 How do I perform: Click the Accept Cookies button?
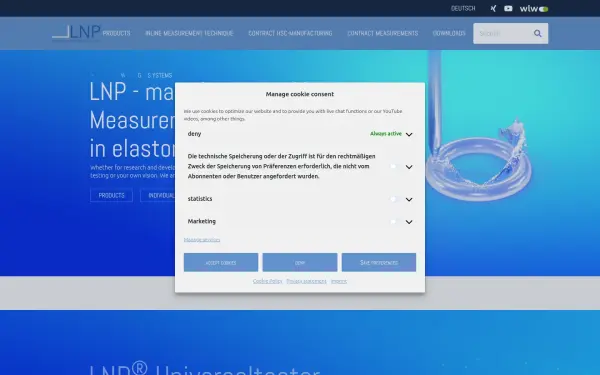coord(221,262)
